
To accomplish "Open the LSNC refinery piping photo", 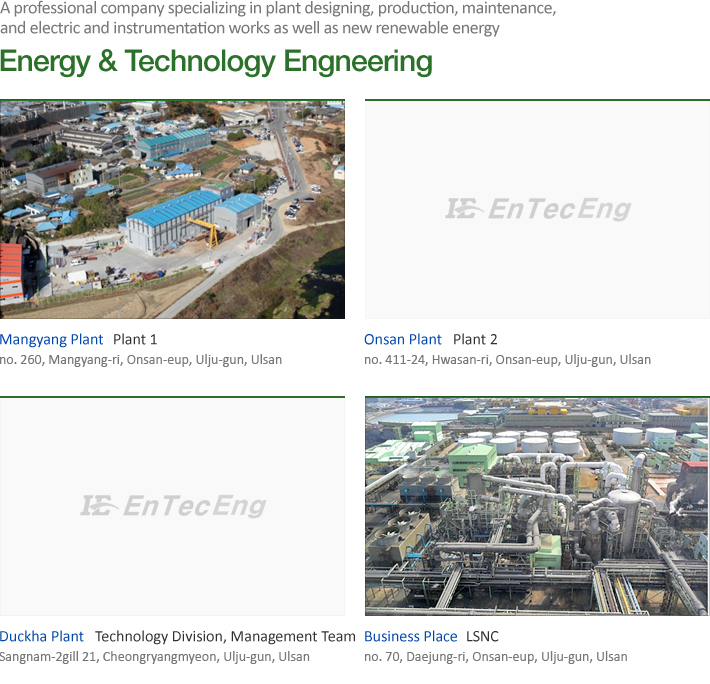I will tap(537, 506).
